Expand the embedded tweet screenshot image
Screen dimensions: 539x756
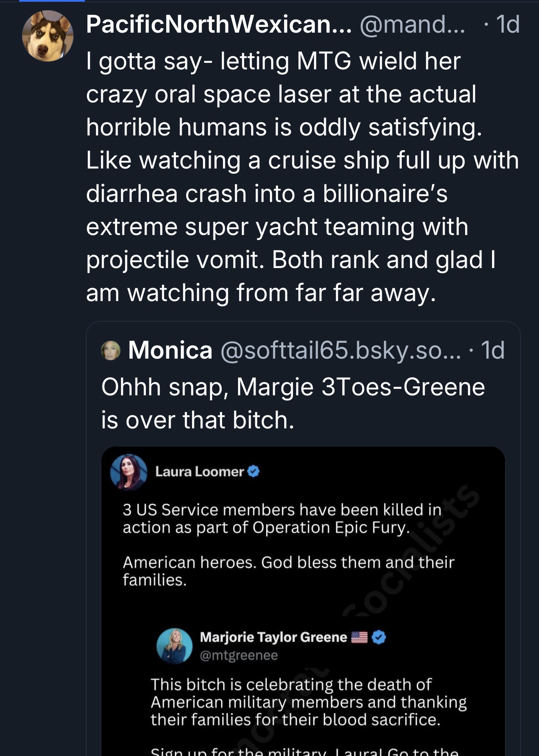click(303, 604)
